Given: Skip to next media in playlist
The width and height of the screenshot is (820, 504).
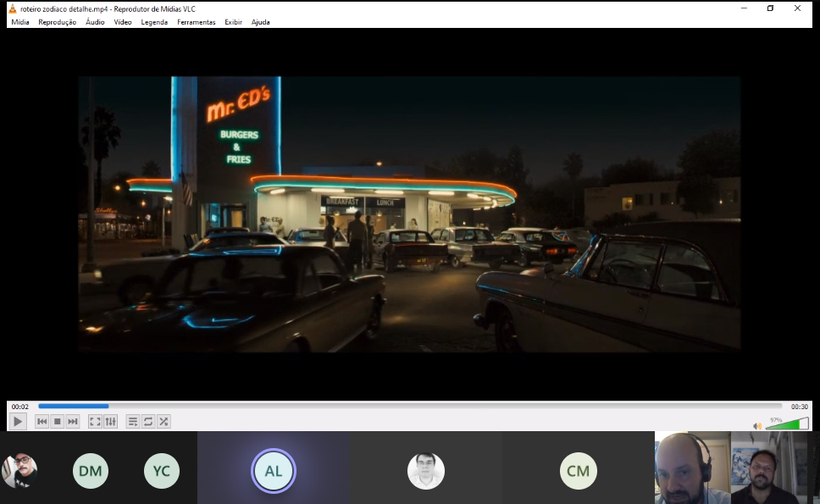Looking at the screenshot, I should (73, 421).
